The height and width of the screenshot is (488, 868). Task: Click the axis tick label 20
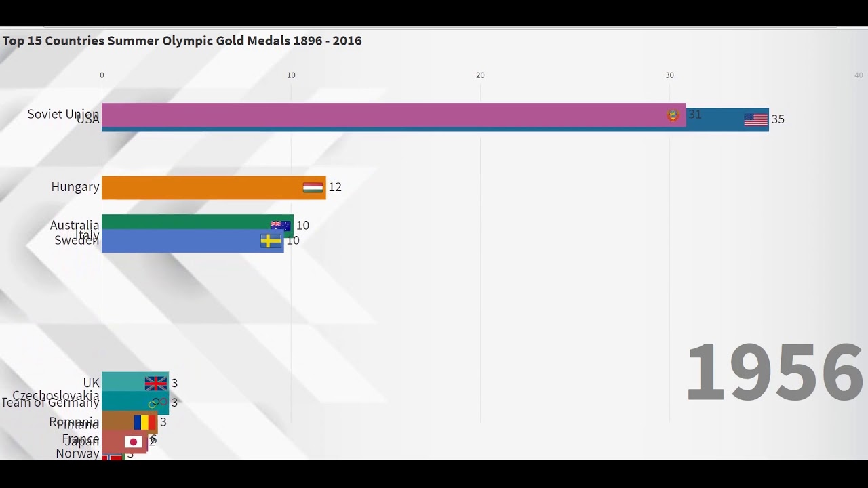pyautogui.click(x=480, y=75)
